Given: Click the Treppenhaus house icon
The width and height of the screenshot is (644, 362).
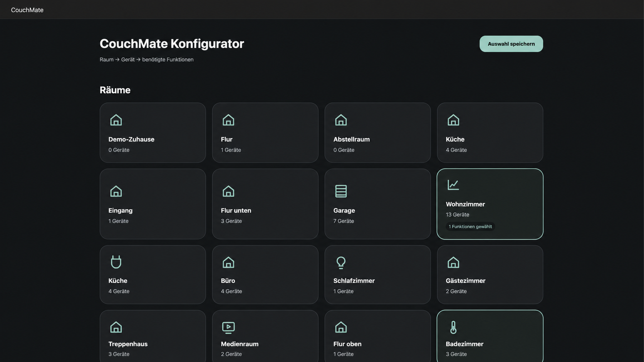Looking at the screenshot, I should (x=116, y=327).
